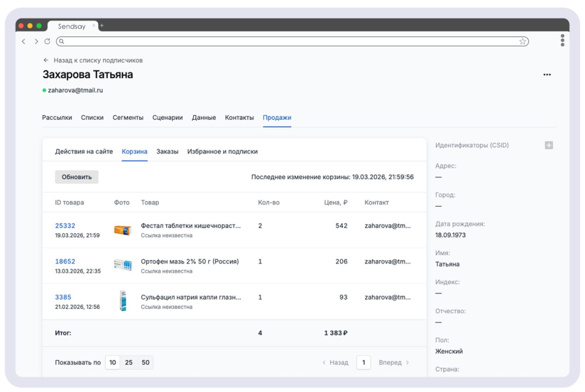The width and height of the screenshot is (585, 392).
Task: Go back via 'Назад к списку подписчиков'
Action: (93, 60)
